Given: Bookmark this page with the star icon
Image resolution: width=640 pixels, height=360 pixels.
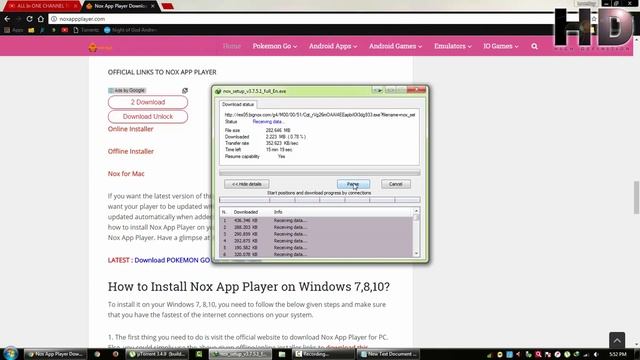Looking at the screenshot, I should pyautogui.click(x=594, y=19).
